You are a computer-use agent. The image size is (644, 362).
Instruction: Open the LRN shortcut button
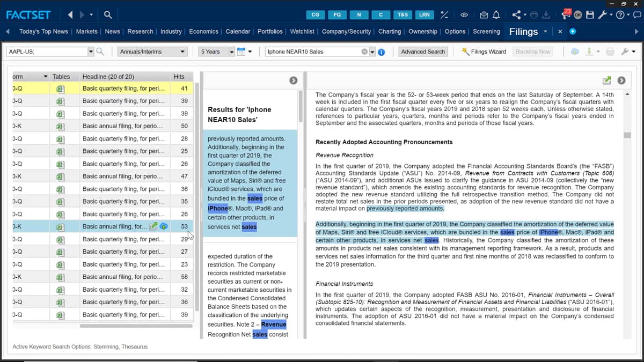point(425,14)
